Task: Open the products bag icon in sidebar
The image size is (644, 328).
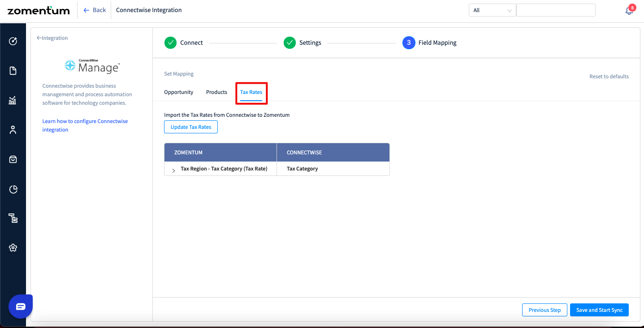Action: 13,159
